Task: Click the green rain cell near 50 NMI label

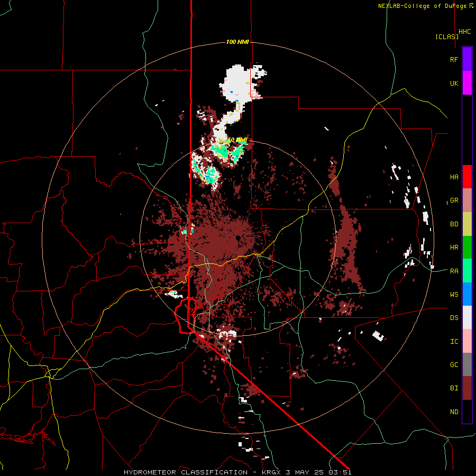Action: click(221, 151)
